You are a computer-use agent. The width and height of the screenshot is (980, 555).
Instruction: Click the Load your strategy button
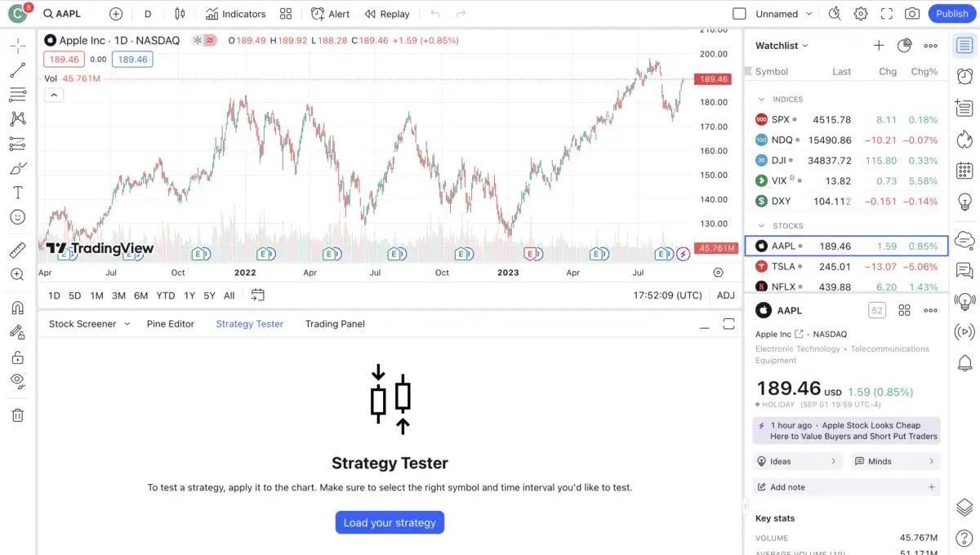pyautogui.click(x=390, y=522)
